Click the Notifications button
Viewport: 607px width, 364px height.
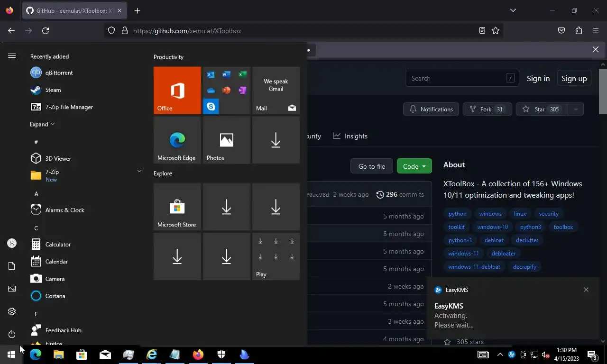point(431,109)
